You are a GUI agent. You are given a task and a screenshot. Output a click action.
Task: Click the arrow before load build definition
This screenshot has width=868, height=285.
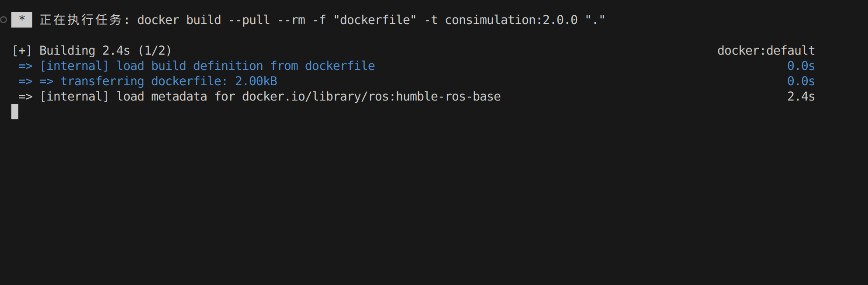25,66
